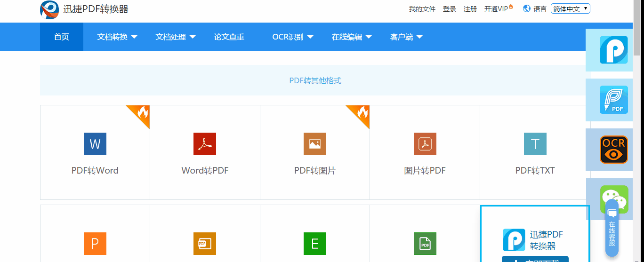Click the 文档转换 menu label
Viewport: 644px width, 262px height.
[x=113, y=37]
